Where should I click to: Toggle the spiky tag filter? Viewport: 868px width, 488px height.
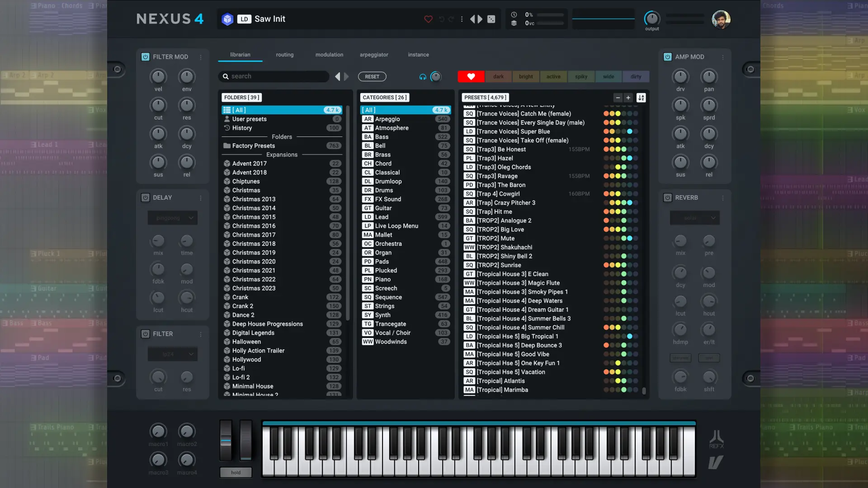pos(581,77)
